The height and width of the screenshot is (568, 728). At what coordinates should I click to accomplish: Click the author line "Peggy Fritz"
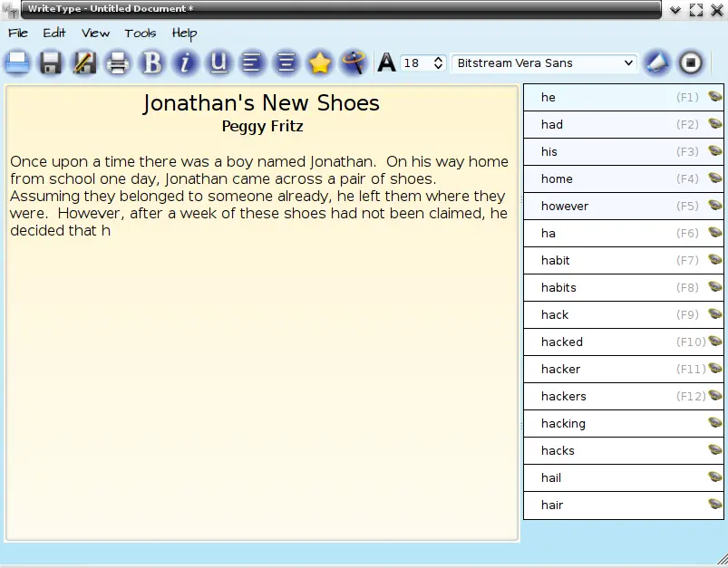[x=262, y=126]
